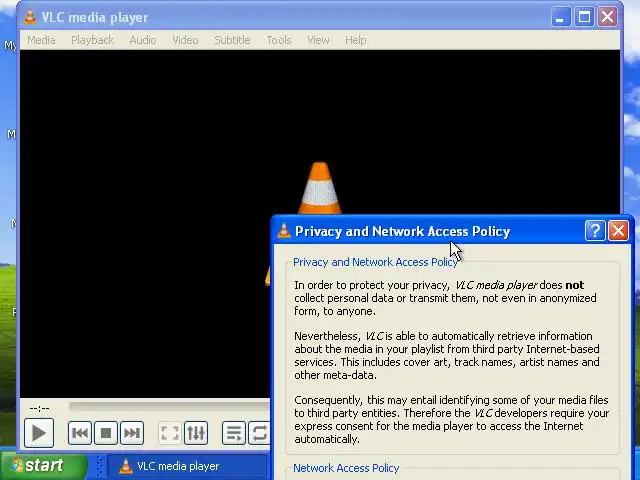The image size is (640, 480).
Task: Stop playback with the stop button
Action: 106,433
